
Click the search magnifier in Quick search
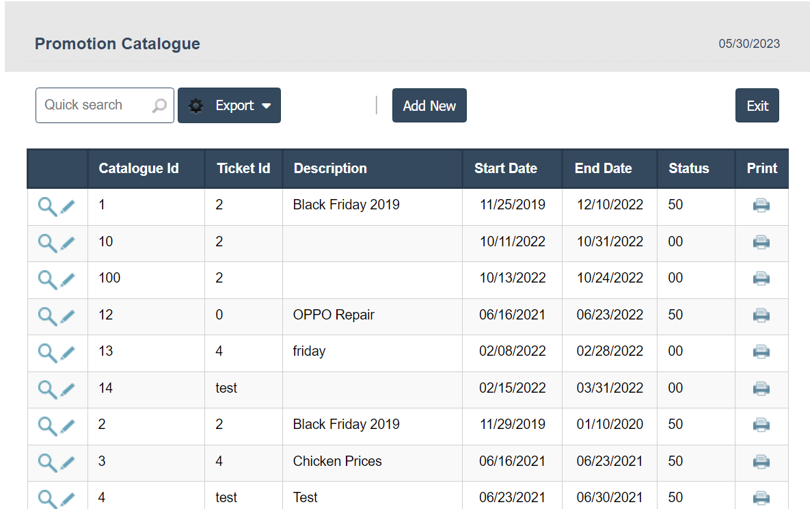pos(159,106)
